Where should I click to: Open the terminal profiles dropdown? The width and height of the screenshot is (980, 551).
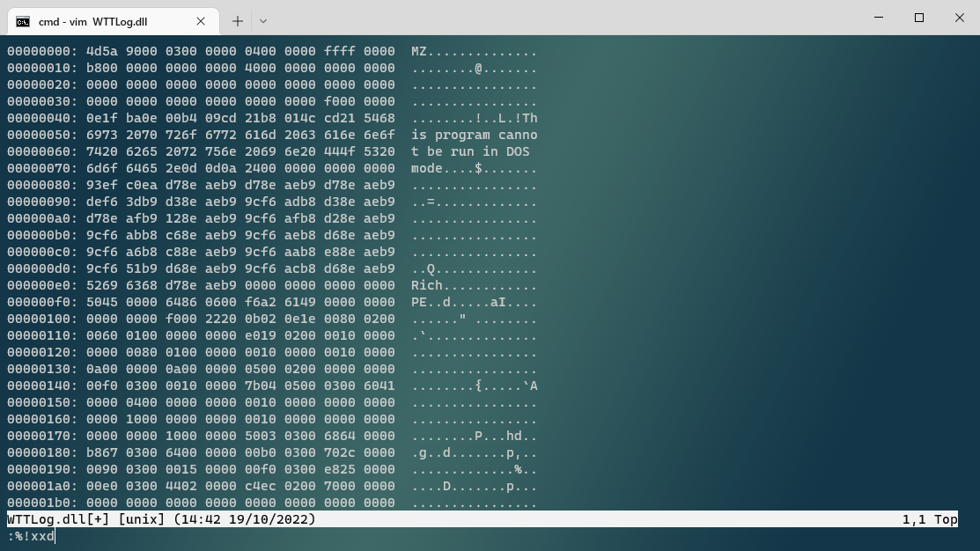(x=263, y=21)
